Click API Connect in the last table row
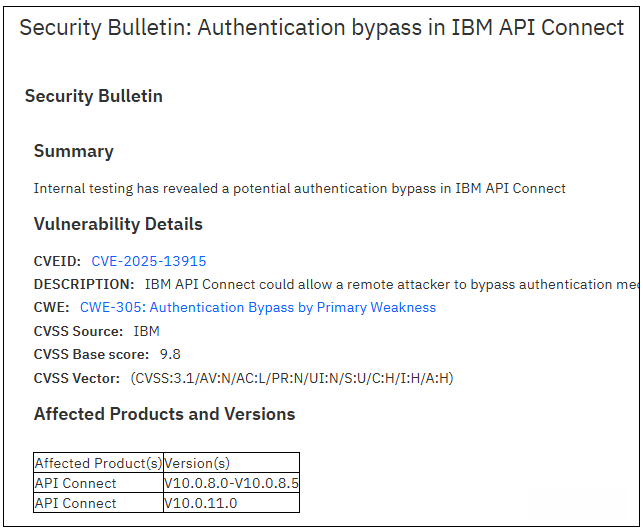 (x=76, y=503)
